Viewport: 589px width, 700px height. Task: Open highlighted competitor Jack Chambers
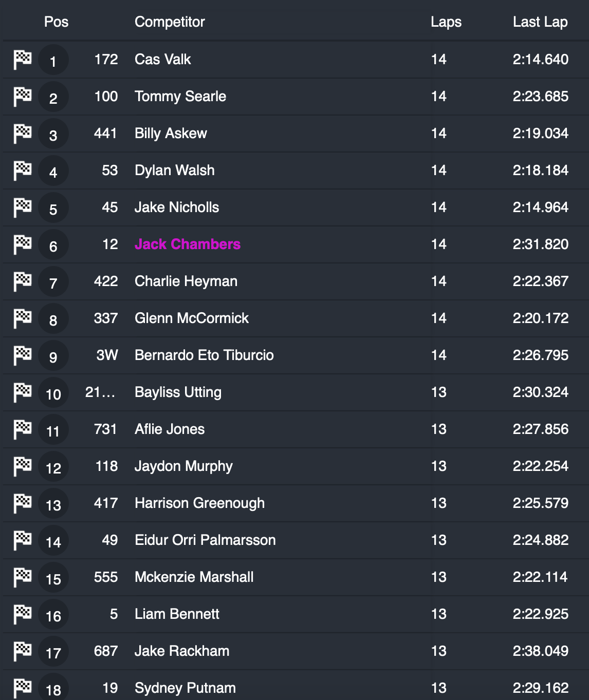(187, 244)
